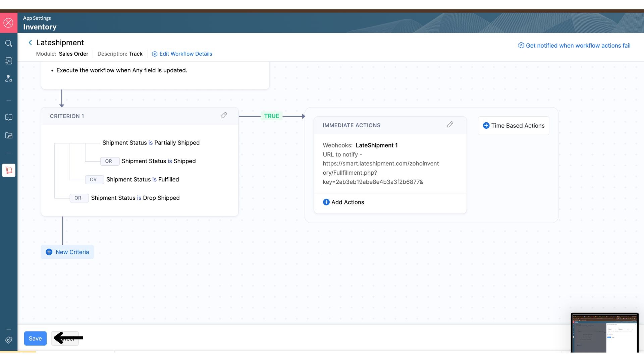Viewport: 644px width, 362px height.
Task: Add New Criteria to workflow
Action: (x=67, y=252)
